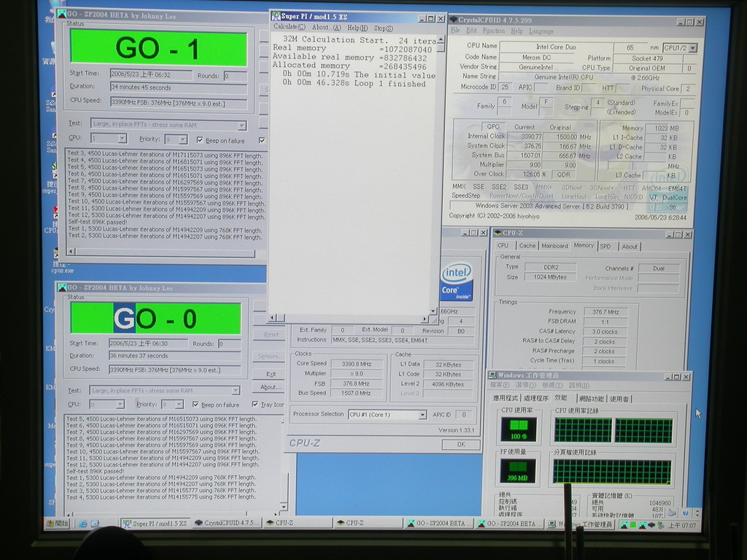Click the Super PI title bar icon
The height and width of the screenshot is (560, 747).
276,16
